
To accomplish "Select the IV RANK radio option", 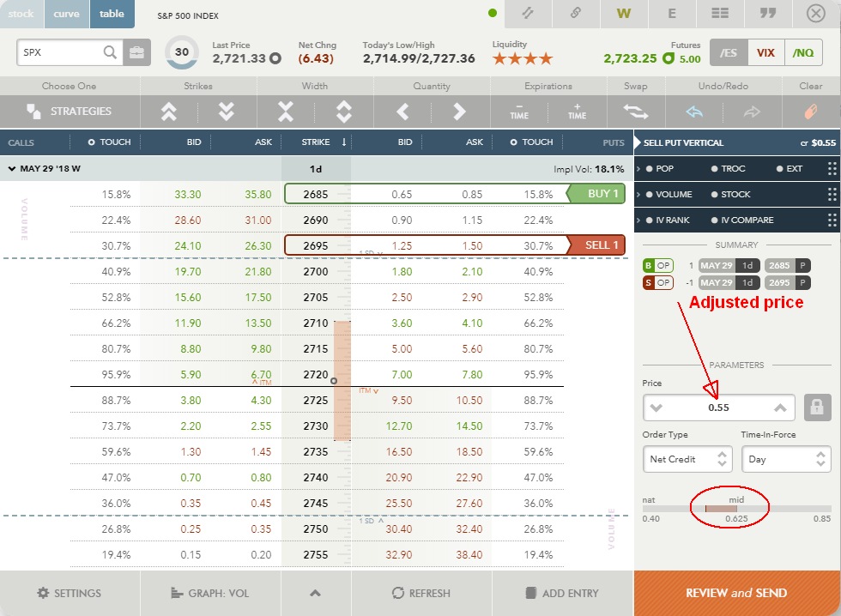I will pyautogui.click(x=668, y=220).
